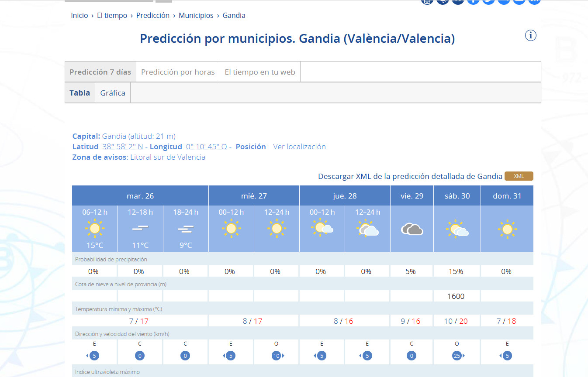Click the snow level value 1600
Screen dimensions: 588x377
[456, 296]
